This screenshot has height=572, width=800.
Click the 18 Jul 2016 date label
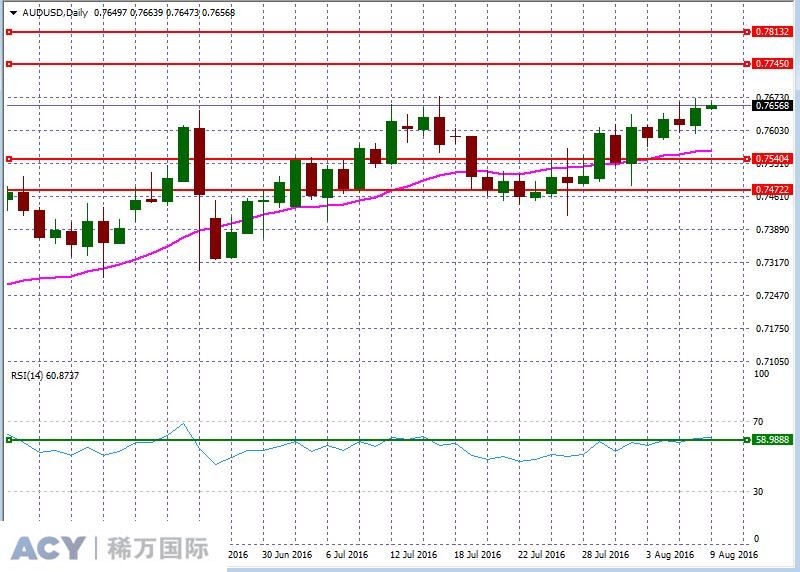[478, 555]
